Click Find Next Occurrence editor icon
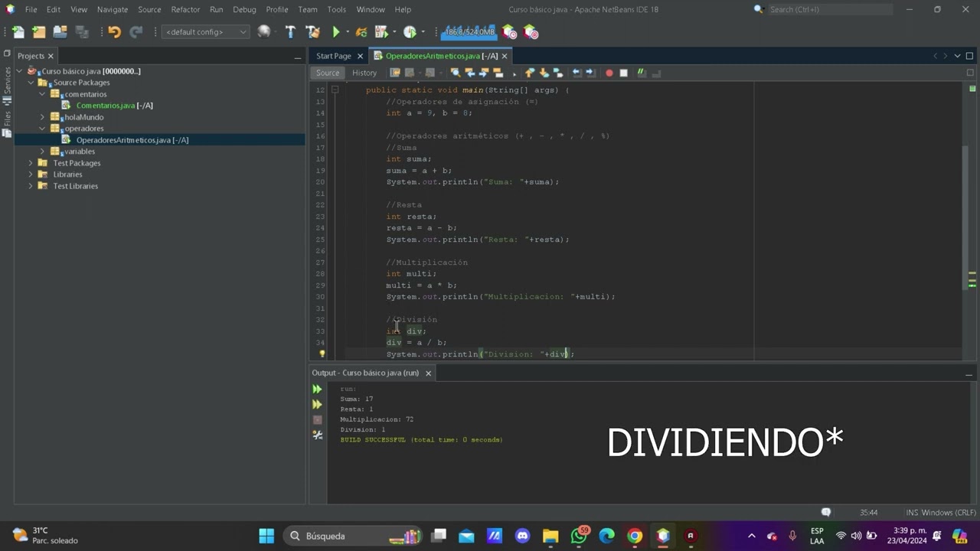980x551 pixels. 483,73
